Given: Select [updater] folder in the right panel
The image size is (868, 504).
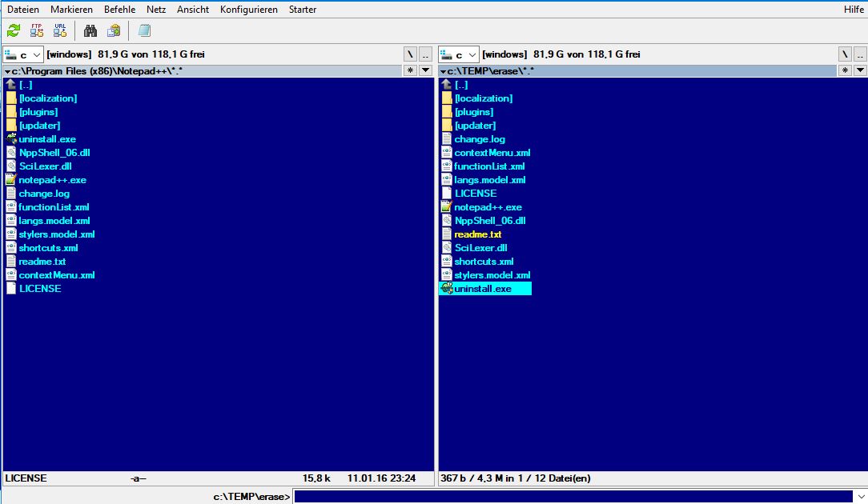Looking at the screenshot, I should (475, 126).
